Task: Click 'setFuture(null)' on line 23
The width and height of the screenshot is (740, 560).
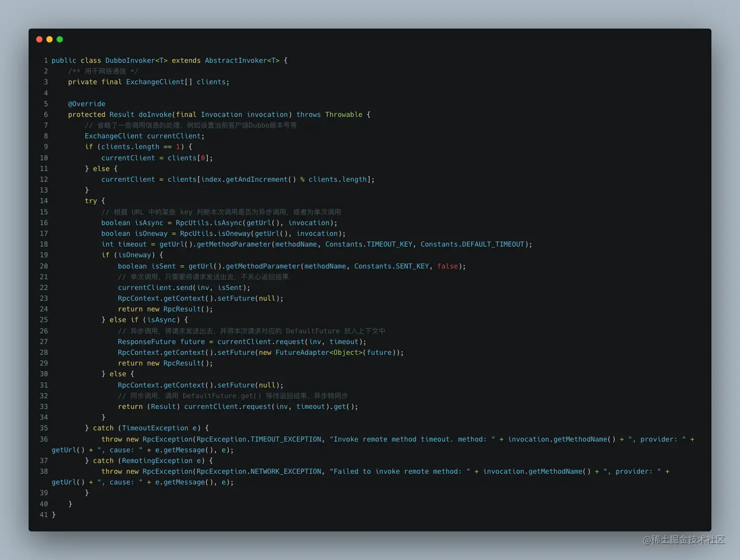Action: 249,298
